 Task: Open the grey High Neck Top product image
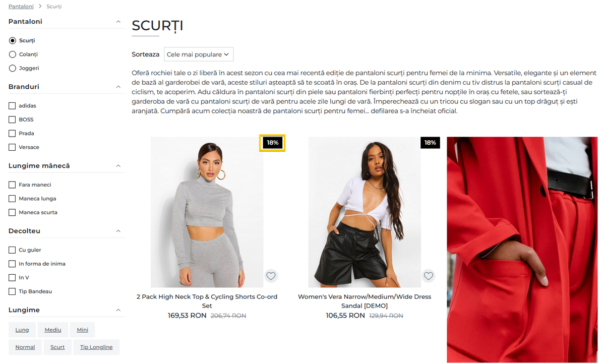point(207,212)
